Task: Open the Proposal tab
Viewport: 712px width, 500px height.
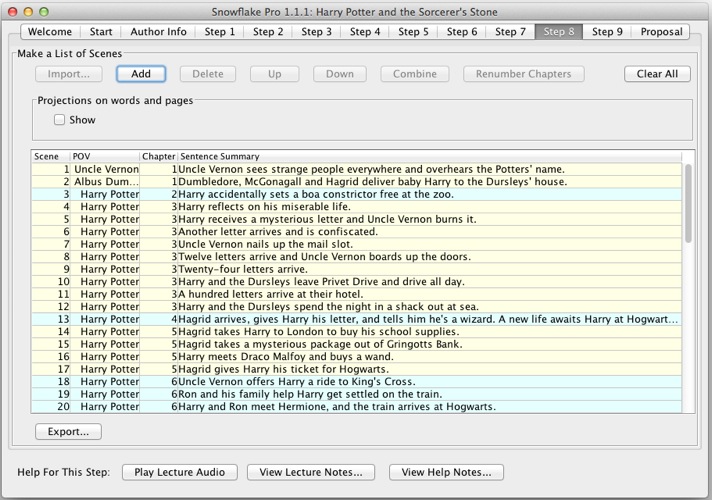Action: (661, 32)
